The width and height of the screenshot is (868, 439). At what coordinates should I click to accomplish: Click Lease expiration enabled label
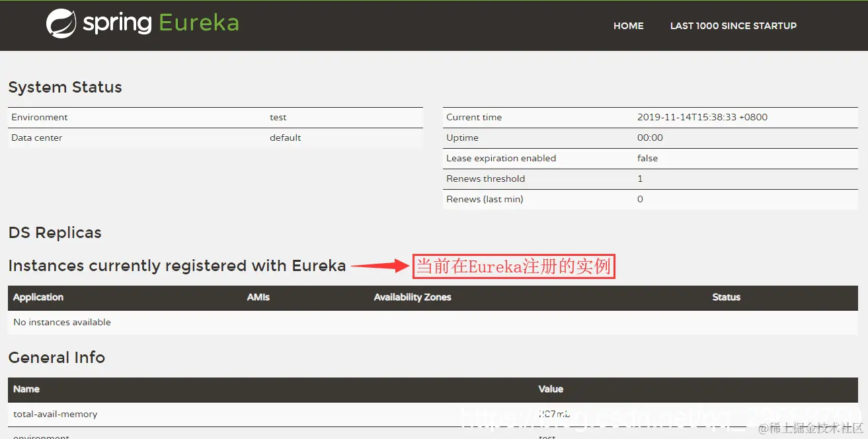click(x=501, y=158)
